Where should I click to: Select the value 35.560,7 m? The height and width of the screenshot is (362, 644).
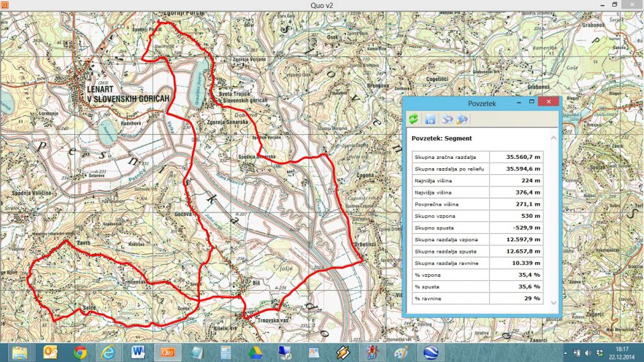pos(523,157)
